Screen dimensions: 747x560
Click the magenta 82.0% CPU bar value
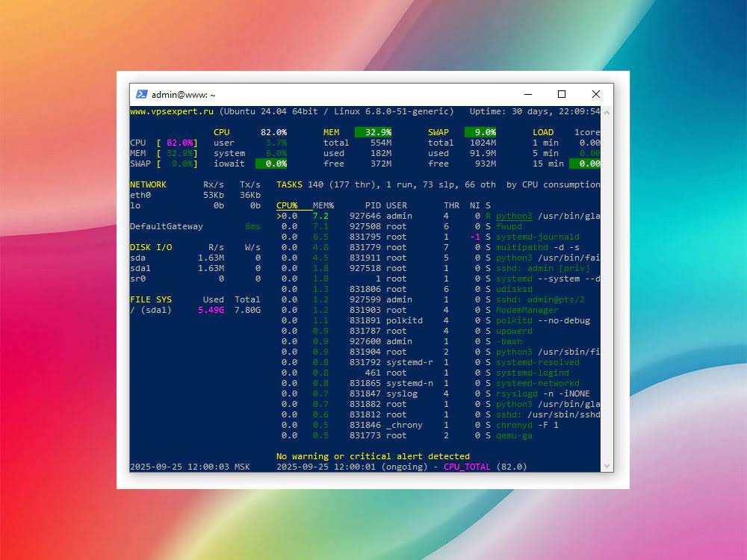pos(179,143)
